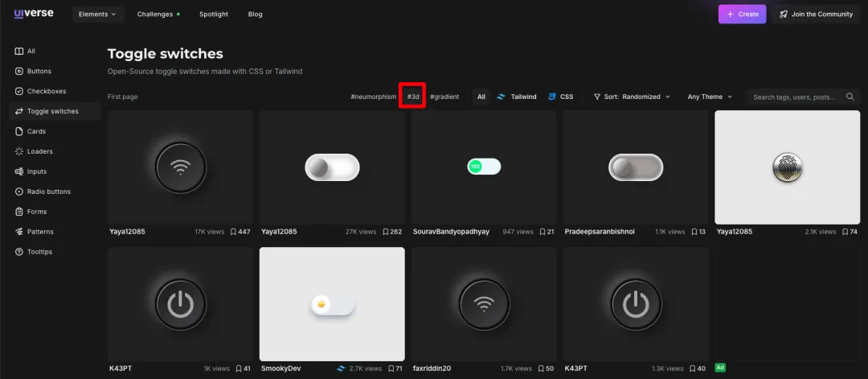Toggle Yaya12085's fingerprint button
868x379 pixels.
(787, 167)
